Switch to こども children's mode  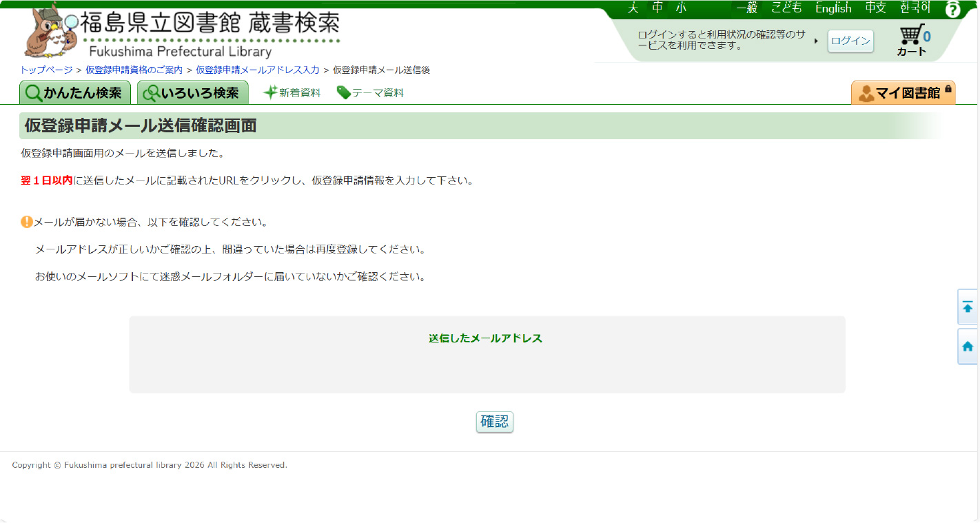[786, 8]
